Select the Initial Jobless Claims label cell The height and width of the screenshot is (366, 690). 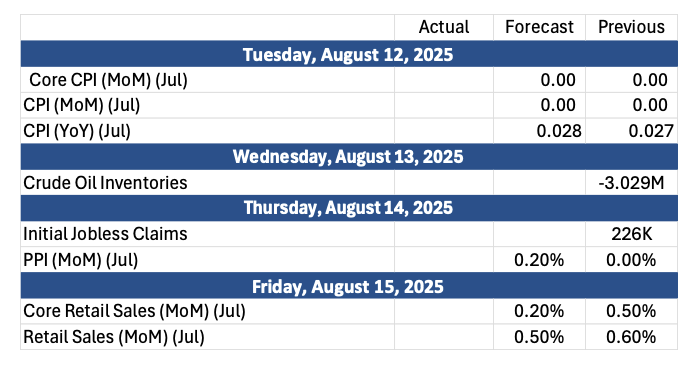pos(207,234)
